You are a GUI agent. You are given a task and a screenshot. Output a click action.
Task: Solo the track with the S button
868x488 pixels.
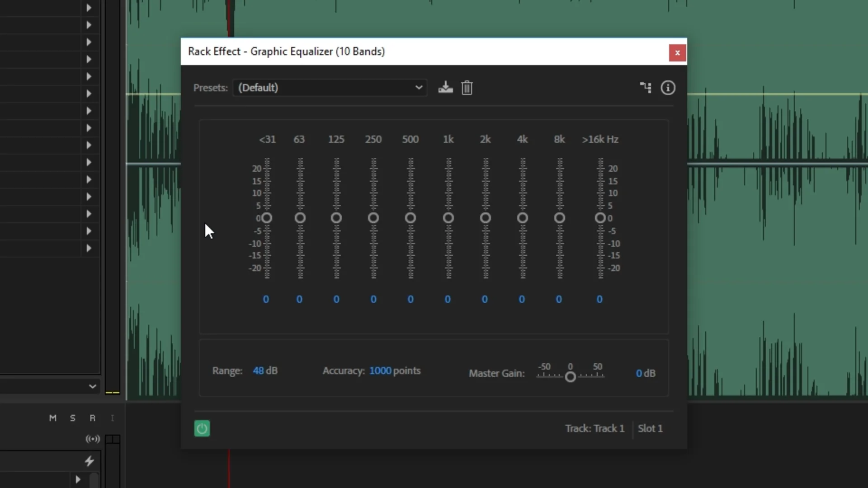73,418
